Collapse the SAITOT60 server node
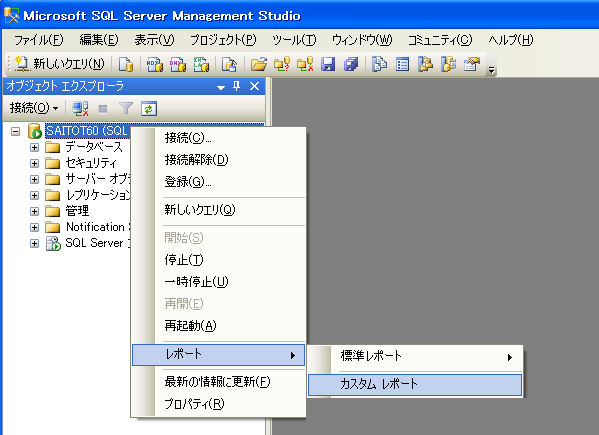Screen dimensions: 599x435 coord(15,131)
